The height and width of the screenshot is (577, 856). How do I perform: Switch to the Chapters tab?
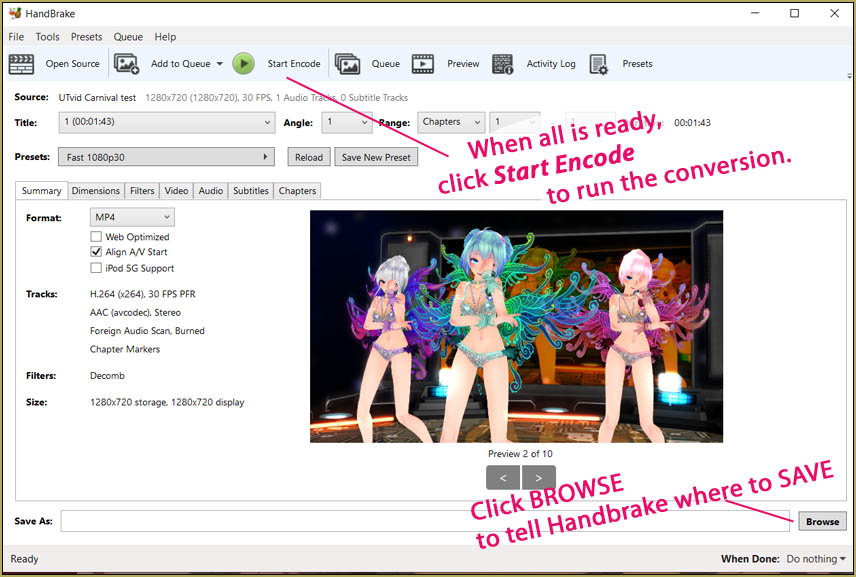(297, 191)
